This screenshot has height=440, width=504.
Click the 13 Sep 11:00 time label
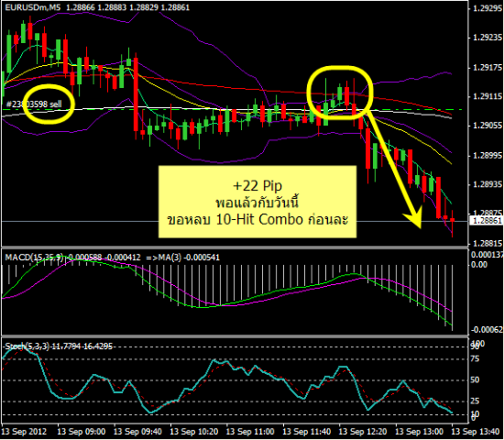(x=250, y=432)
